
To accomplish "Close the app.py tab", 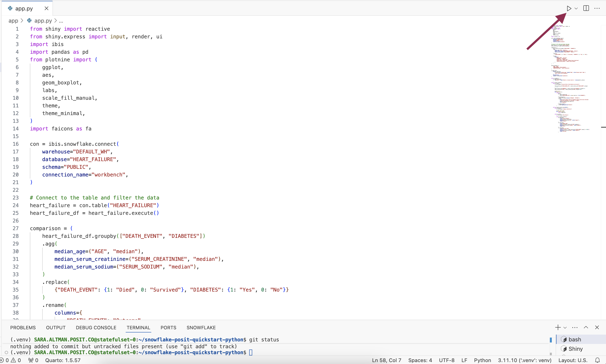I will coord(46,8).
